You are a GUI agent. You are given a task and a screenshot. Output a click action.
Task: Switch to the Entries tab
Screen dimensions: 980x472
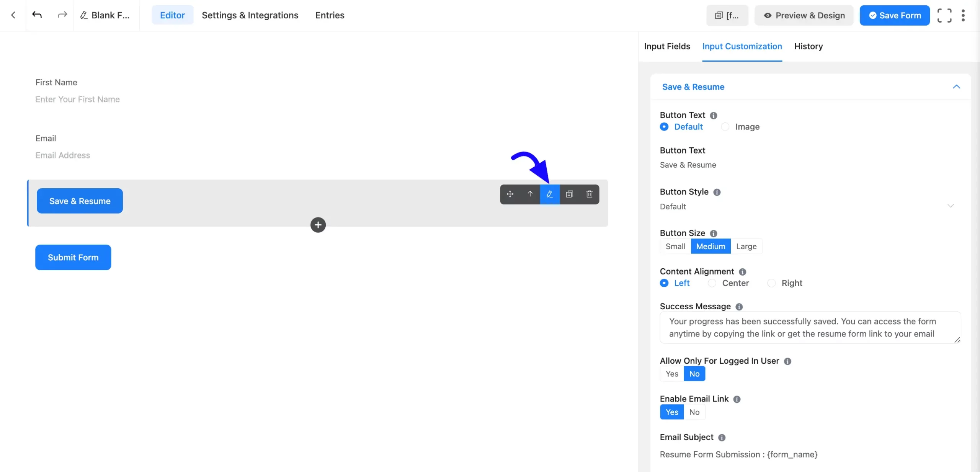[x=329, y=15]
